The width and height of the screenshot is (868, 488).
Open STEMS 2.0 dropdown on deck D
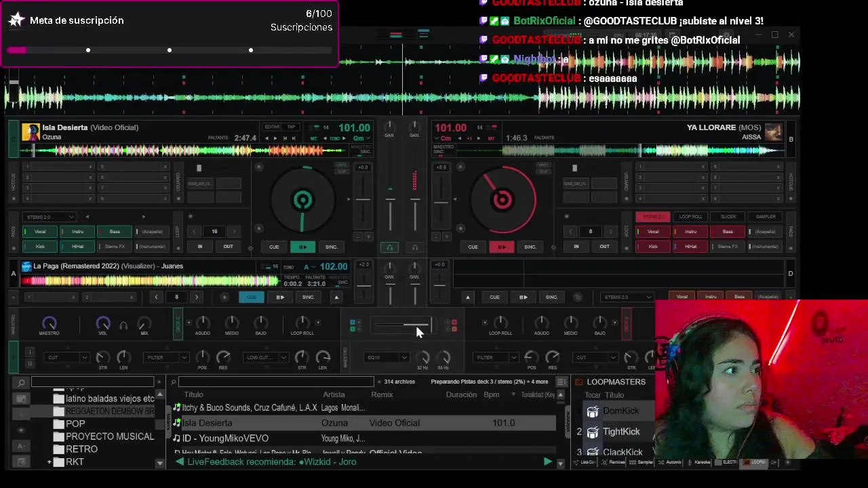click(x=627, y=297)
